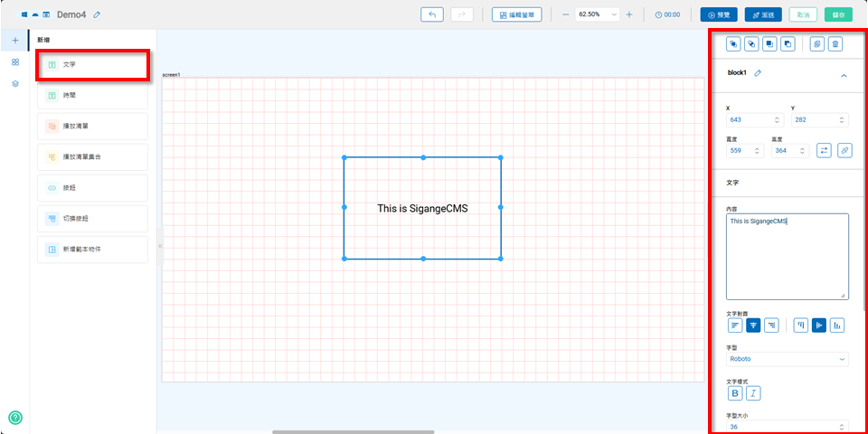Toggle italic text style
The image size is (868, 434).
(x=753, y=392)
